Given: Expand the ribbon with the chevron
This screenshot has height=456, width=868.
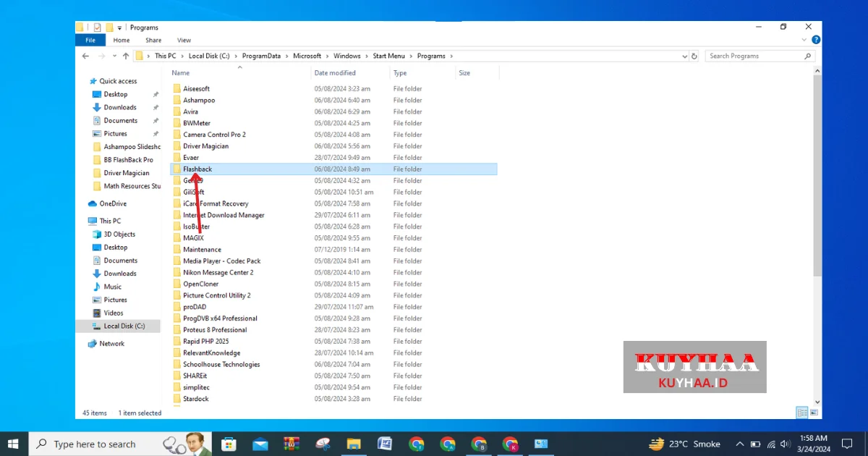Looking at the screenshot, I should click(x=804, y=41).
